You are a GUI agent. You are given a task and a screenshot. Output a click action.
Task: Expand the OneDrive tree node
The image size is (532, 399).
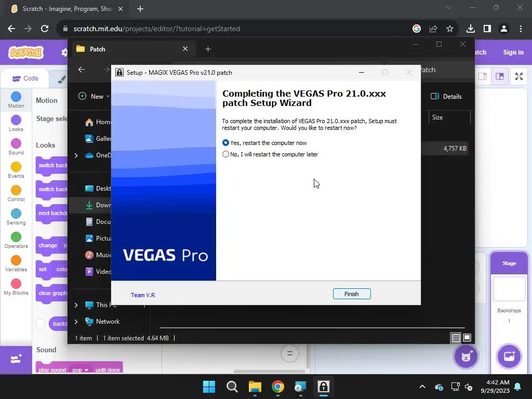point(76,155)
